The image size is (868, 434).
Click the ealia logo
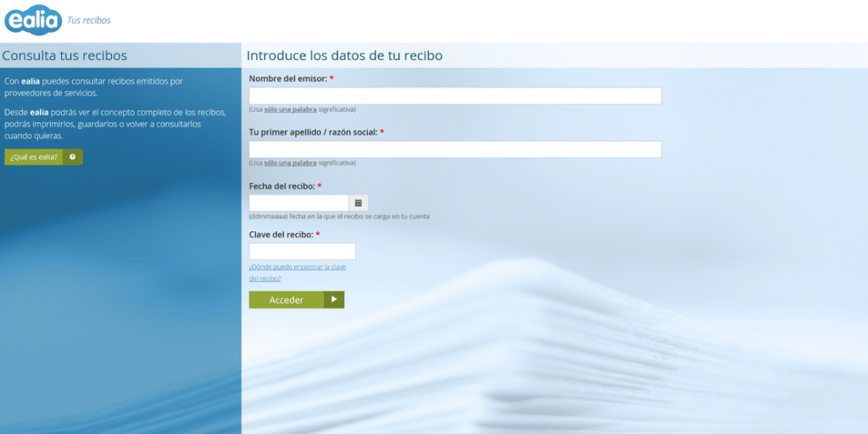32,19
